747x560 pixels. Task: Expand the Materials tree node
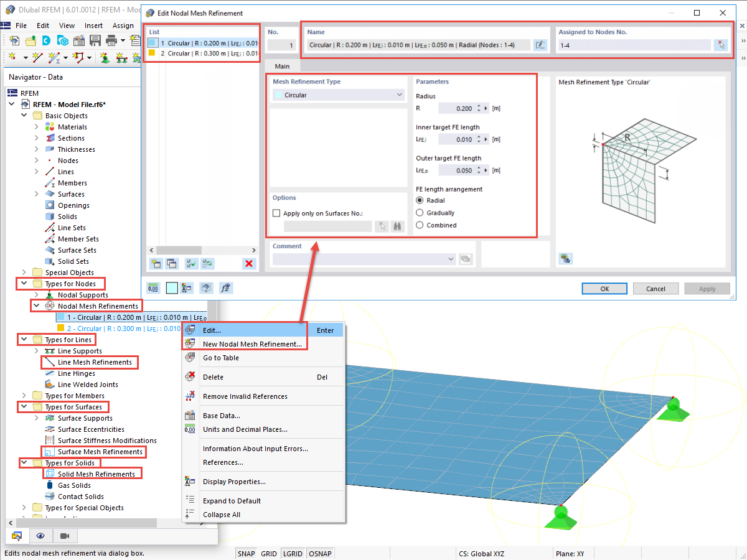click(x=37, y=127)
